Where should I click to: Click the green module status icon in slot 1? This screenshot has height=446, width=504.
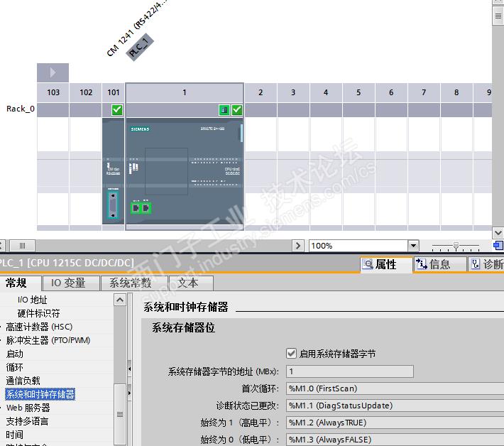point(224,110)
